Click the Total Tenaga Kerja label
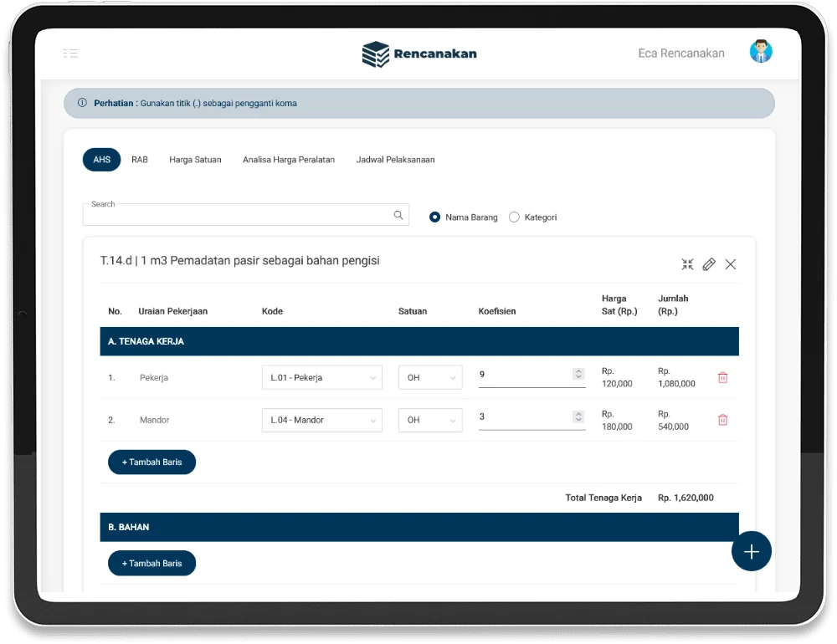This screenshot has width=837, height=644. click(x=603, y=498)
